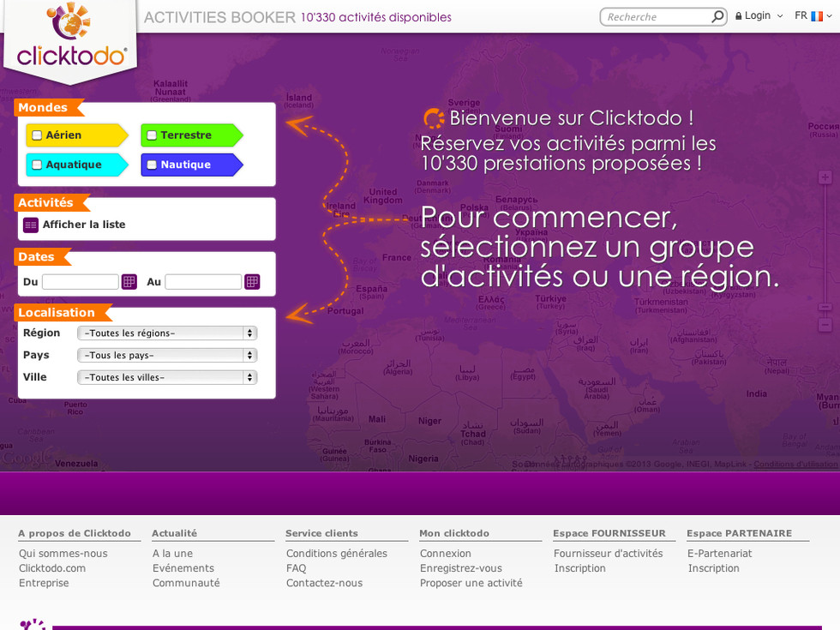Open the FR language selector arrow
This screenshot has width=840, height=630.
(830, 16)
